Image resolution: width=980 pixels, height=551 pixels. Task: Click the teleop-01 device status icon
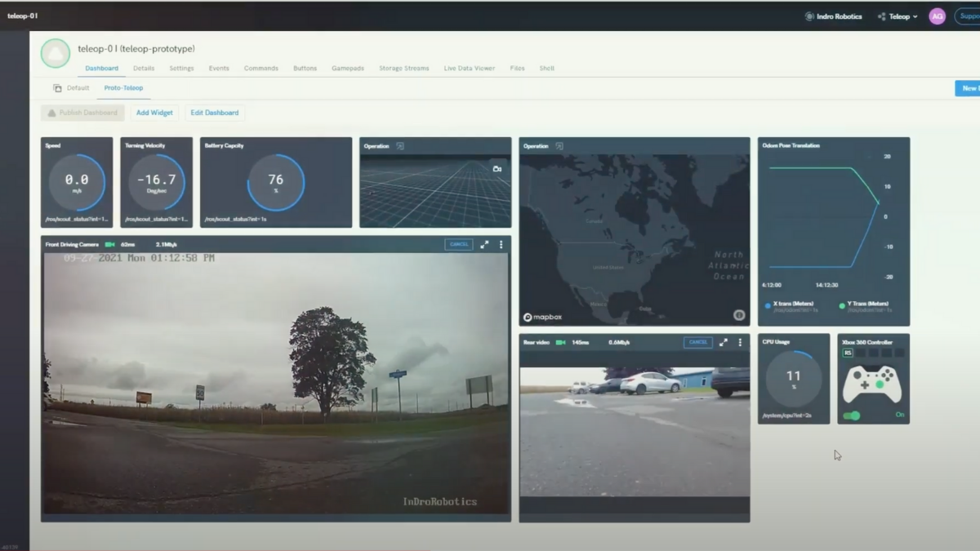pos(56,53)
